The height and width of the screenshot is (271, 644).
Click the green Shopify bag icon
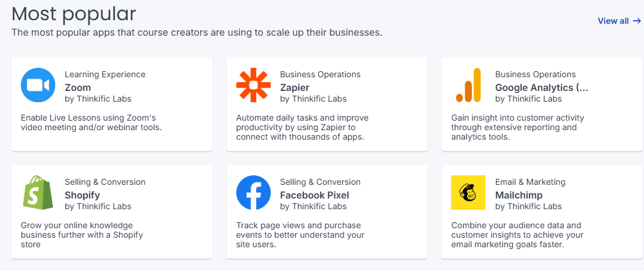38,193
